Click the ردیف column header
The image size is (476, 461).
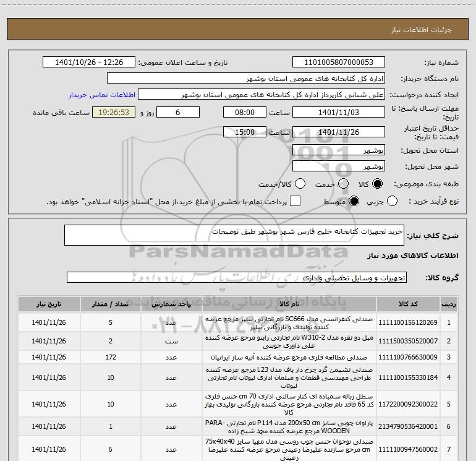click(449, 304)
